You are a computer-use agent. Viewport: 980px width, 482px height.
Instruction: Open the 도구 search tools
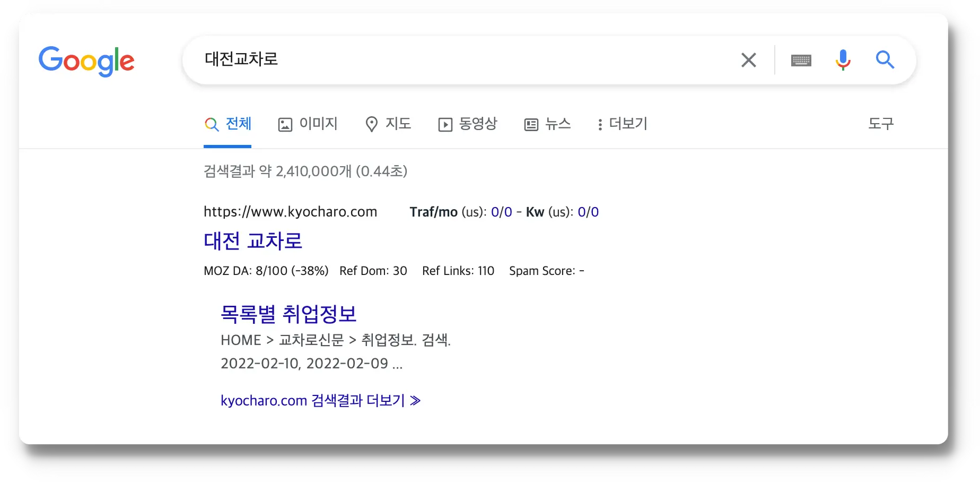(x=881, y=124)
